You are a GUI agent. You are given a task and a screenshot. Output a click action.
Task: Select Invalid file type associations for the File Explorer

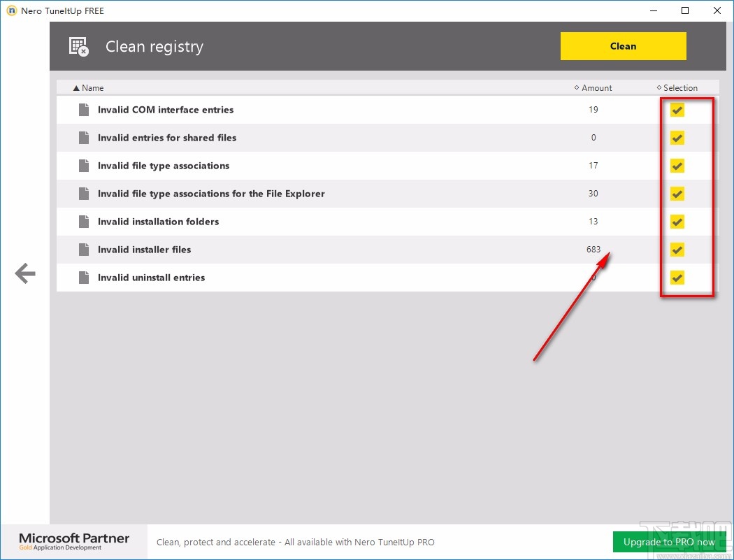click(211, 194)
